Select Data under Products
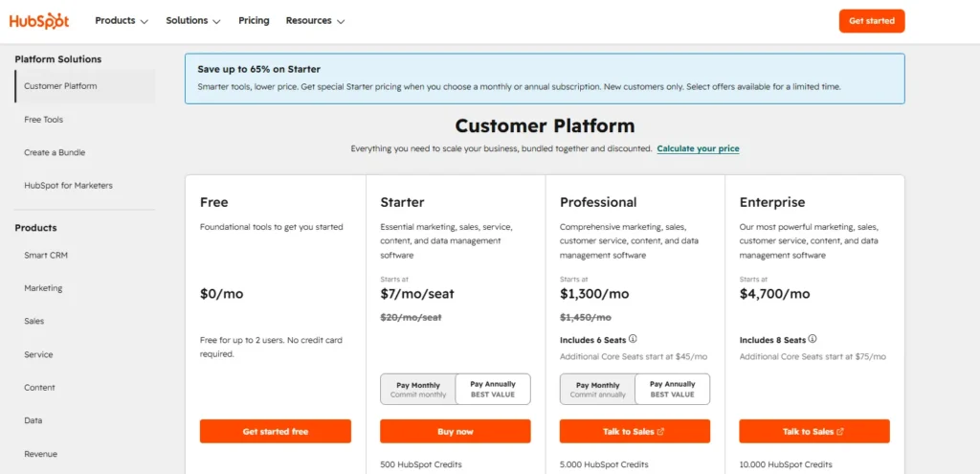 tap(33, 420)
